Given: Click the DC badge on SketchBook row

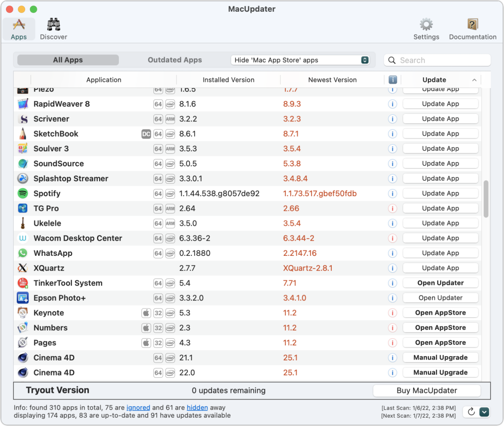Looking at the screenshot, I should click(146, 134).
